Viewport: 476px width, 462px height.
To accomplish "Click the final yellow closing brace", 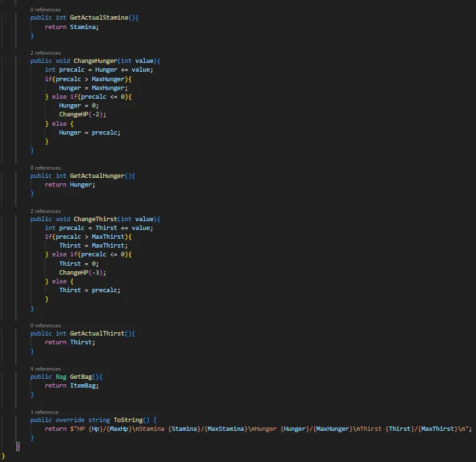I will pos(3,456).
